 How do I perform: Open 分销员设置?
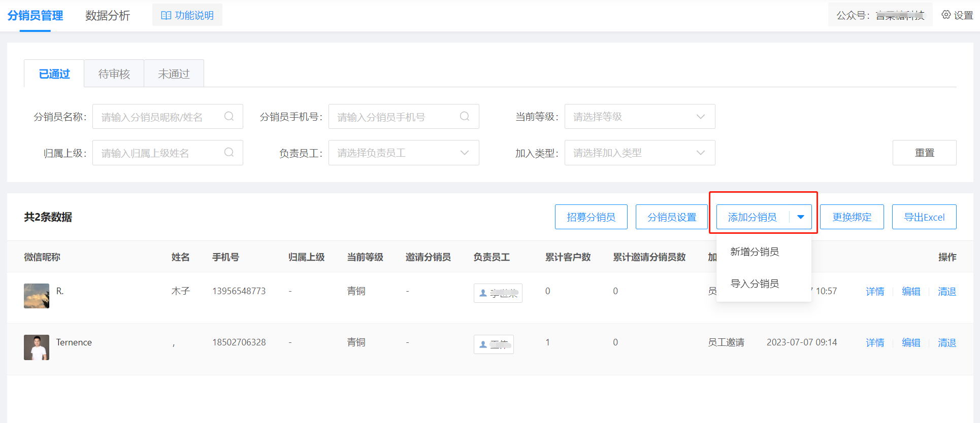pos(672,217)
